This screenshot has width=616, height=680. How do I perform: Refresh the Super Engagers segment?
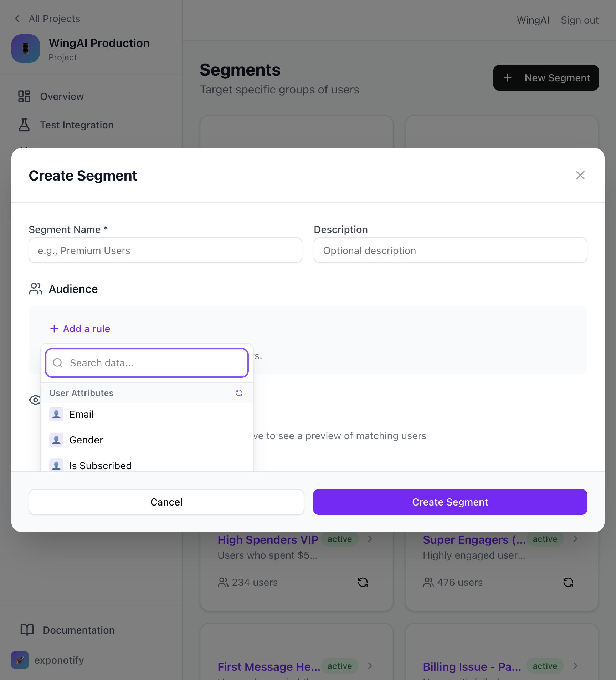pos(568,582)
